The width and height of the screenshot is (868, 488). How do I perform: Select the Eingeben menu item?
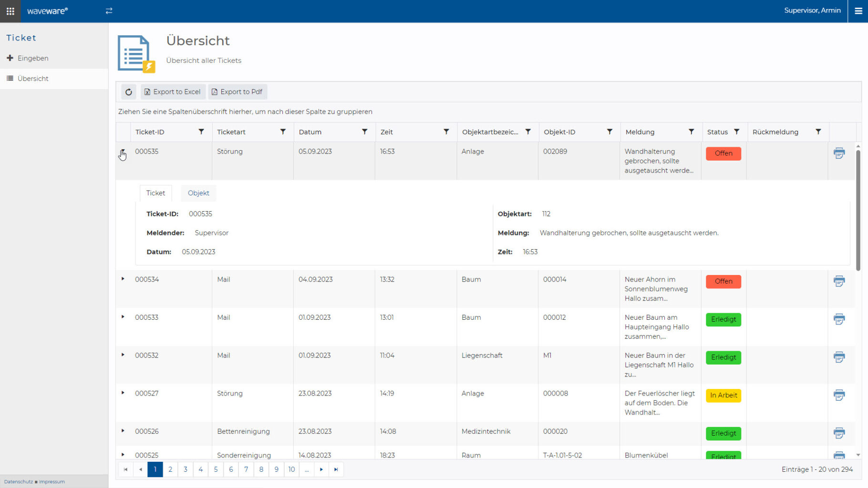coord(33,58)
